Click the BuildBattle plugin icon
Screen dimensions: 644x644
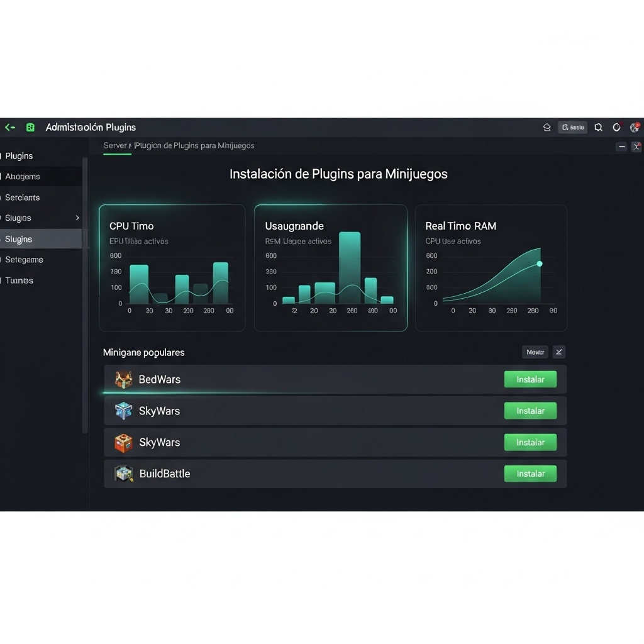coord(124,474)
